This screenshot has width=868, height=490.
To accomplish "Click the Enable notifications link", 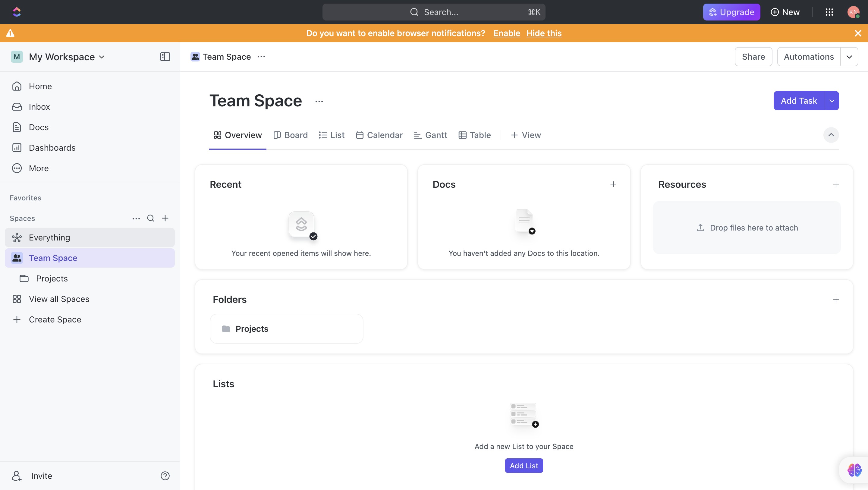I will tap(506, 33).
